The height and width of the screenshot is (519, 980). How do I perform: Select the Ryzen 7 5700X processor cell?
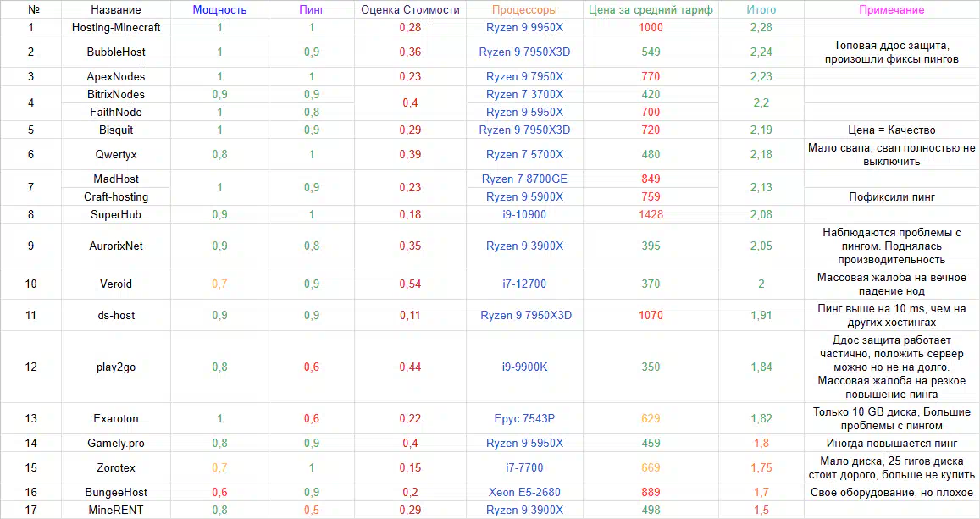(x=524, y=154)
